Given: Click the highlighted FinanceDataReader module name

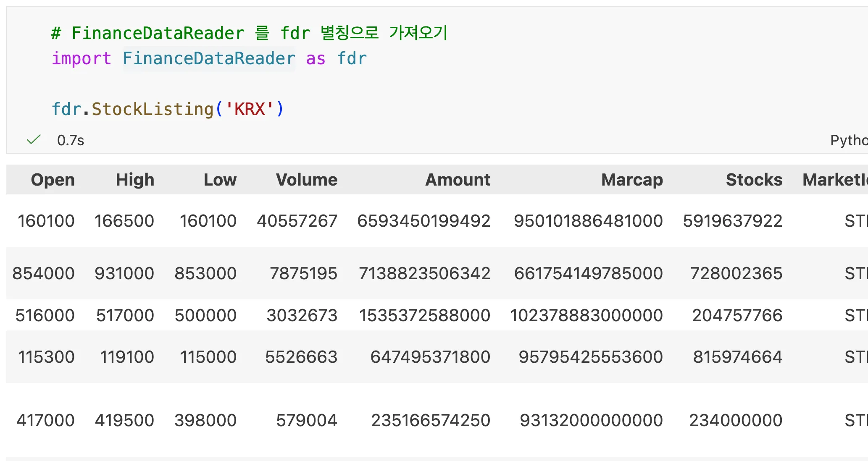Looking at the screenshot, I should [x=209, y=58].
